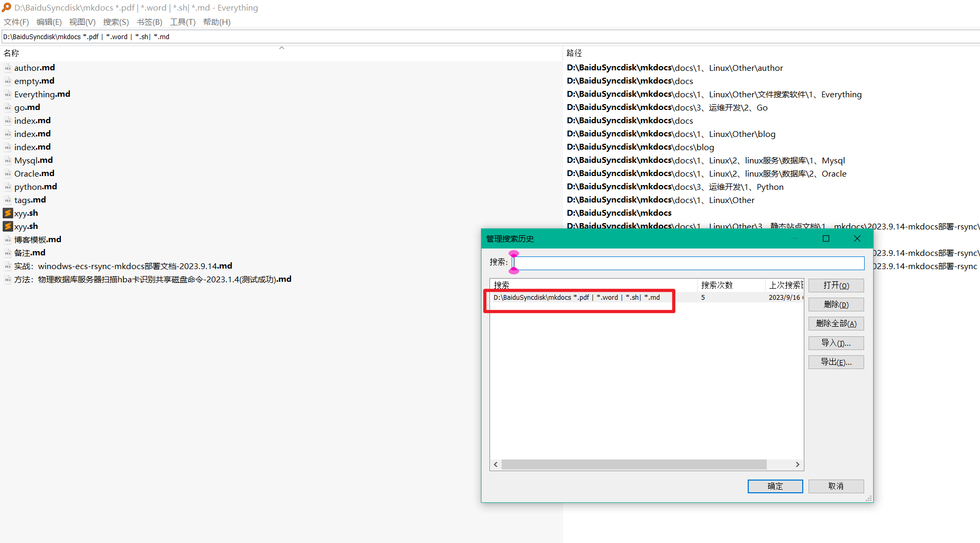
Task: Open the 搜索(S) menu
Action: pyautogui.click(x=116, y=22)
